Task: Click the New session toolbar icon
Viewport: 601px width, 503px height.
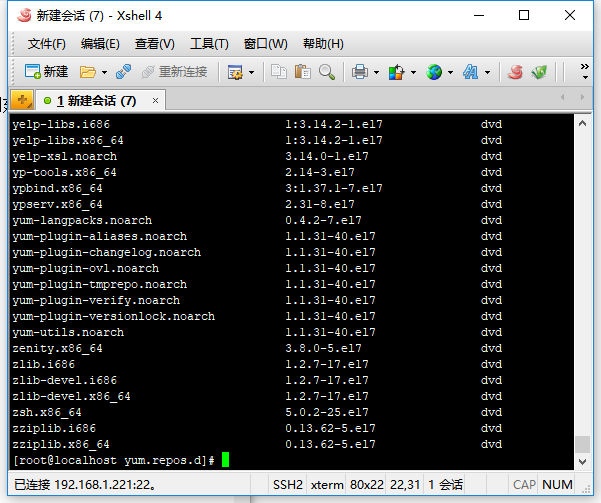Action: tap(46, 72)
